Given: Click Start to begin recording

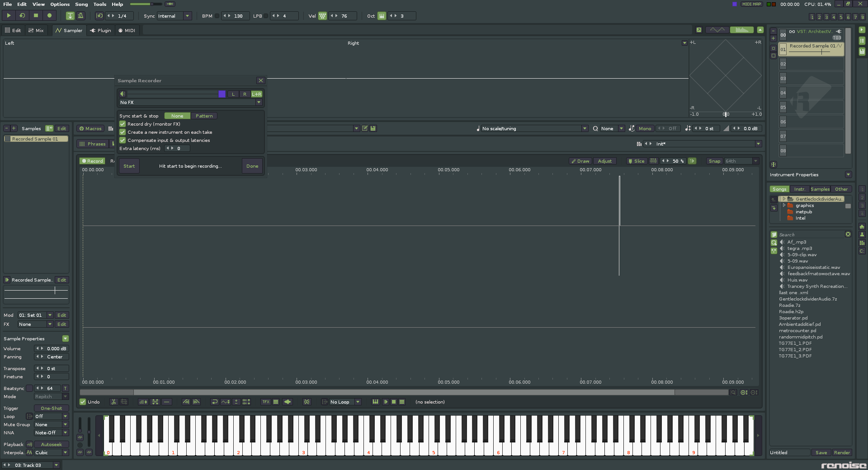Looking at the screenshot, I should tap(129, 166).
